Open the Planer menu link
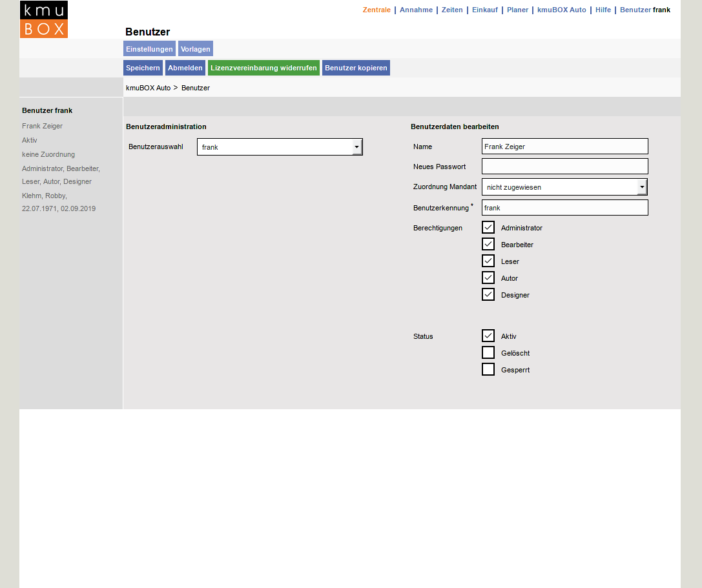The width and height of the screenshot is (702, 588). (517, 10)
